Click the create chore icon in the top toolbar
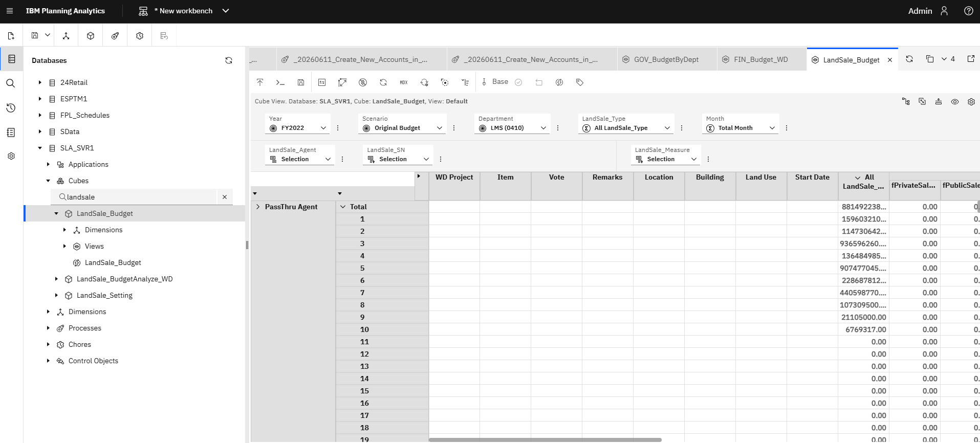This screenshot has width=980, height=443. [x=140, y=36]
